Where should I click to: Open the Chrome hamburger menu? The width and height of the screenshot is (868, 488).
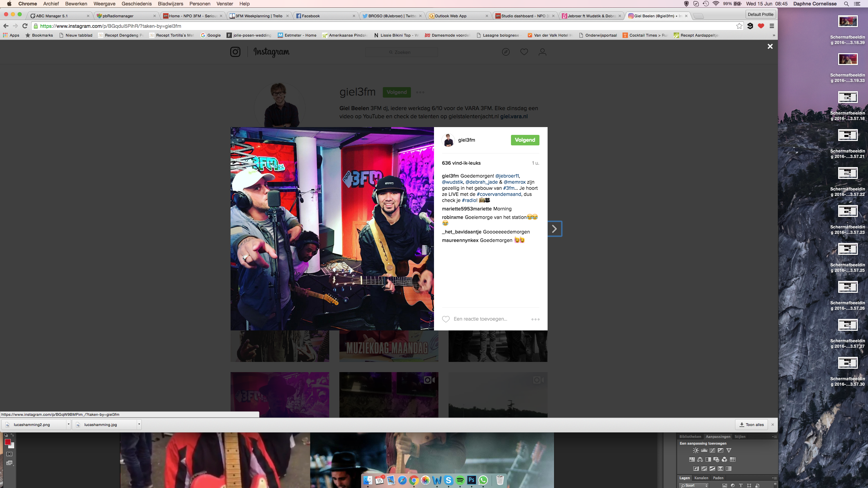[x=772, y=26]
